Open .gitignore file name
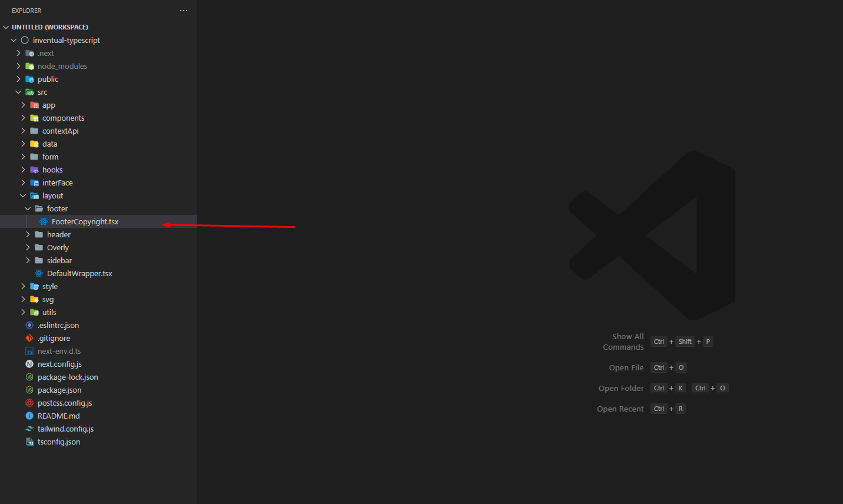Viewport: 843px width, 504px height. 54,338
